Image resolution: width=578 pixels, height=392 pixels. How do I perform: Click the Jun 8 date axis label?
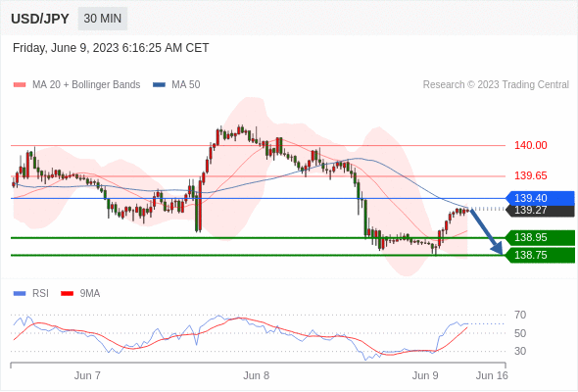point(257,375)
